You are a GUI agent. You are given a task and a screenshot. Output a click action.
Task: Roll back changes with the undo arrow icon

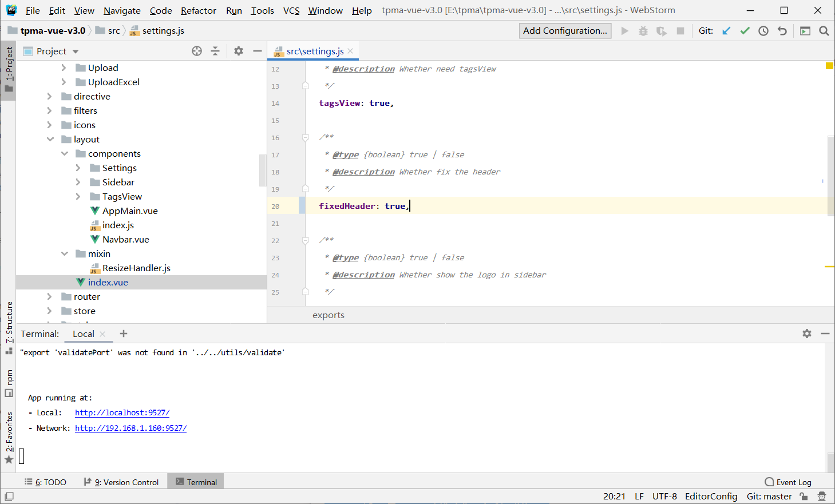click(x=782, y=30)
